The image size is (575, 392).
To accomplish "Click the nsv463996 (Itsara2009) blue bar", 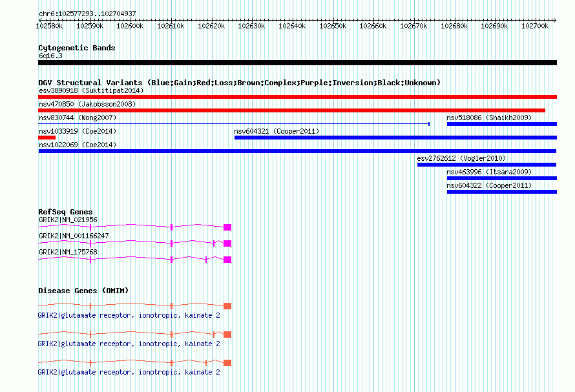I will coord(501,178).
